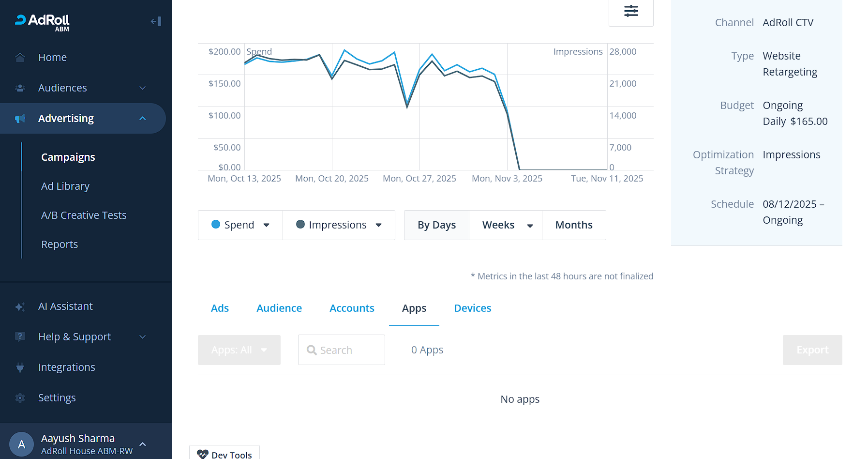Open chart filter settings sliders icon

point(631,11)
